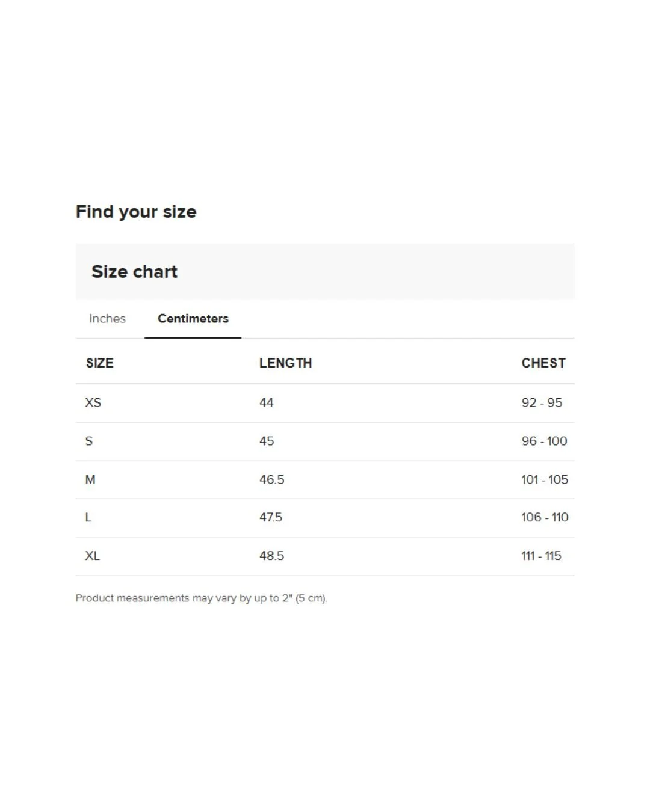Click the 48.5 length value
This screenshot has width=650, height=812.
click(272, 556)
